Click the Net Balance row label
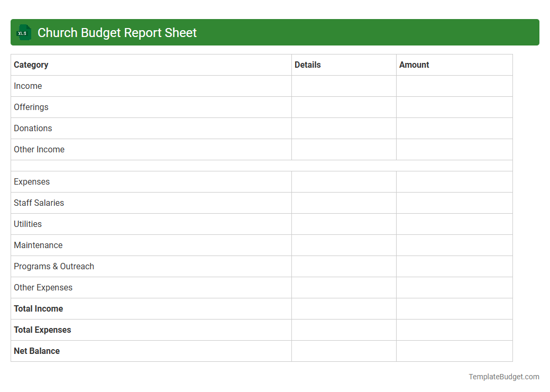This screenshot has width=550, height=392. pos(36,351)
